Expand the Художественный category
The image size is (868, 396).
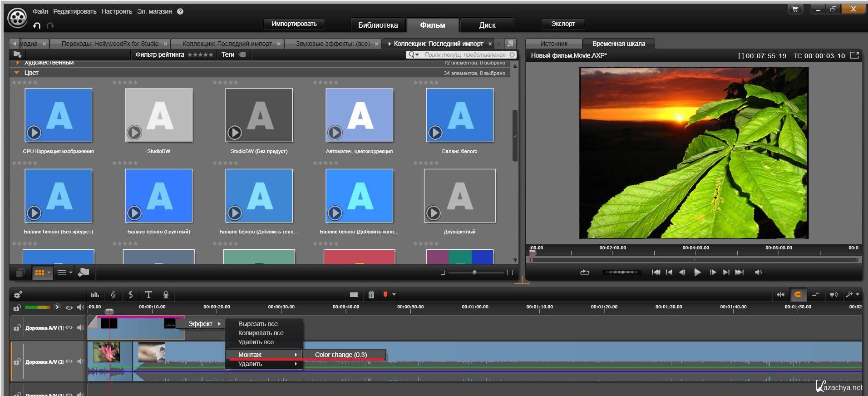point(18,63)
